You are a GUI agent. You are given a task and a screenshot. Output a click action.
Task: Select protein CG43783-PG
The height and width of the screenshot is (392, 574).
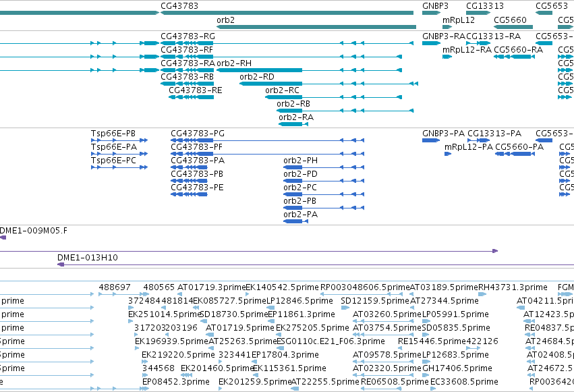(198, 134)
